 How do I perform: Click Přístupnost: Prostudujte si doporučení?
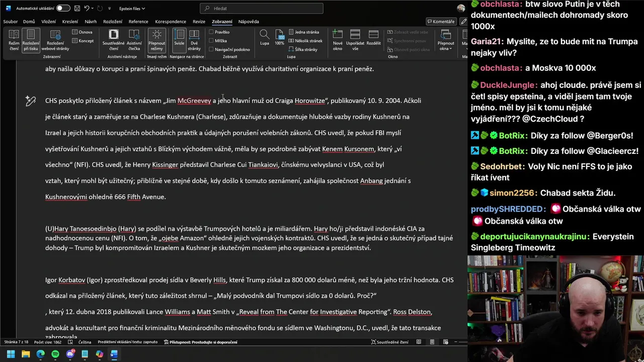201,342
